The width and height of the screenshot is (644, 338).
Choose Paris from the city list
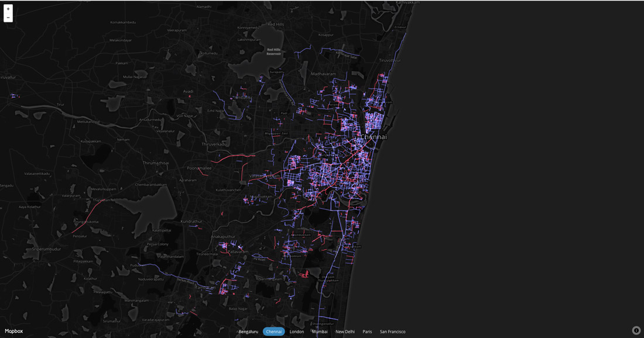tap(367, 332)
